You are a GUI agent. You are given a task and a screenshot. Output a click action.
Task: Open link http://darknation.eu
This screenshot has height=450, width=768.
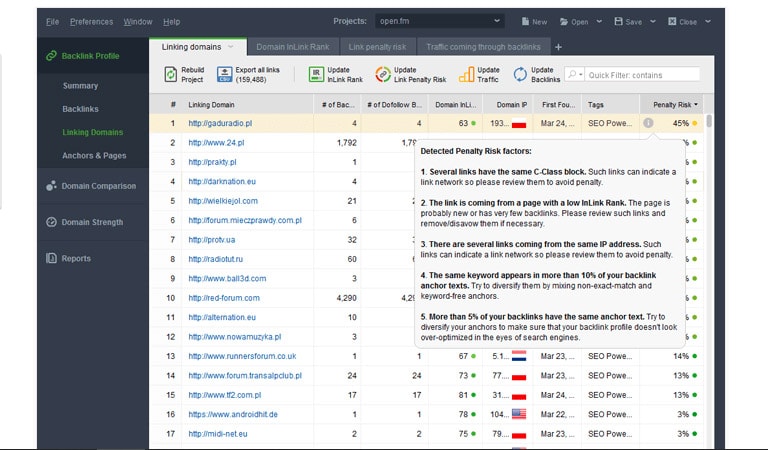(222, 181)
